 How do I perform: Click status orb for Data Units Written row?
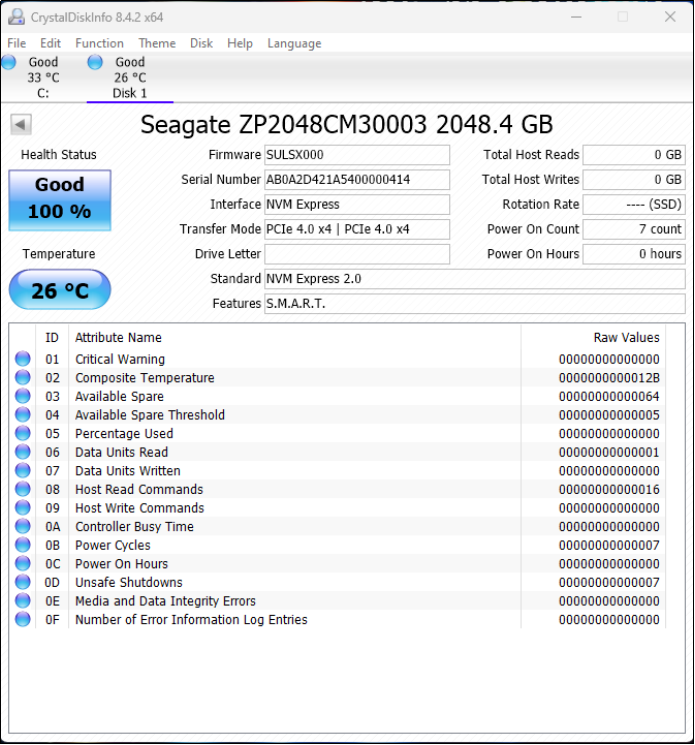pyautogui.click(x=22, y=470)
